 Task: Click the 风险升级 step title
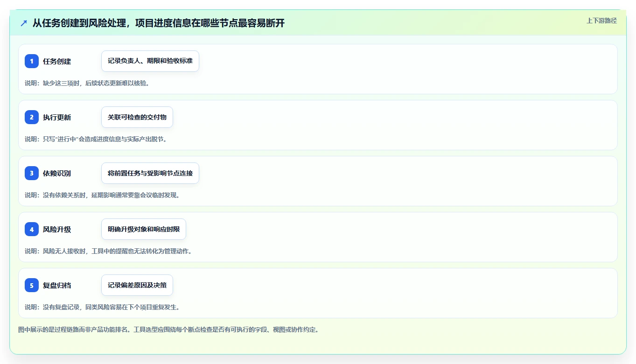point(57,230)
